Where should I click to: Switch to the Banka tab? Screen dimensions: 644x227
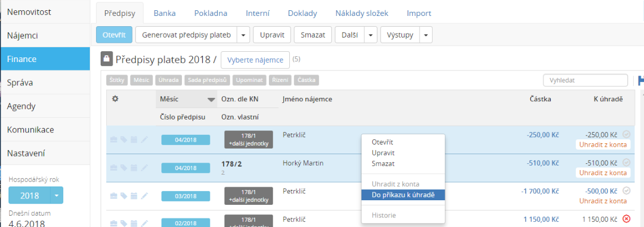point(165,13)
